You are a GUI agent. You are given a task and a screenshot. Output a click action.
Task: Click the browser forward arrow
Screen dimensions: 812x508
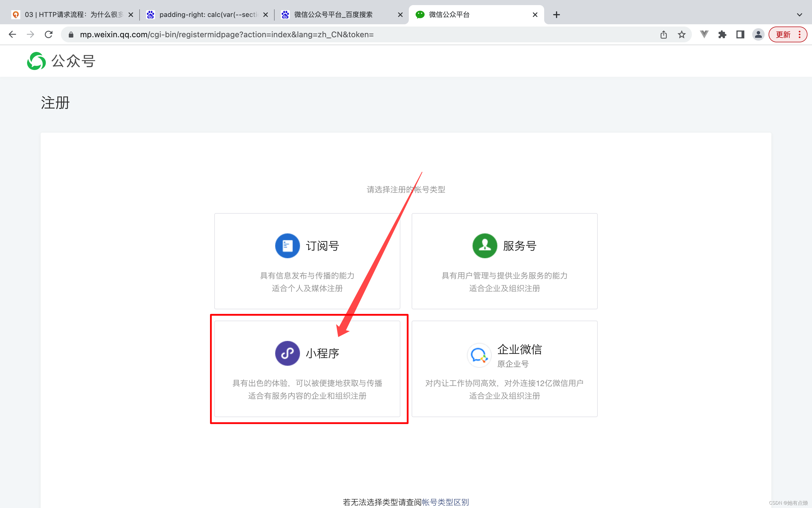tap(30, 35)
